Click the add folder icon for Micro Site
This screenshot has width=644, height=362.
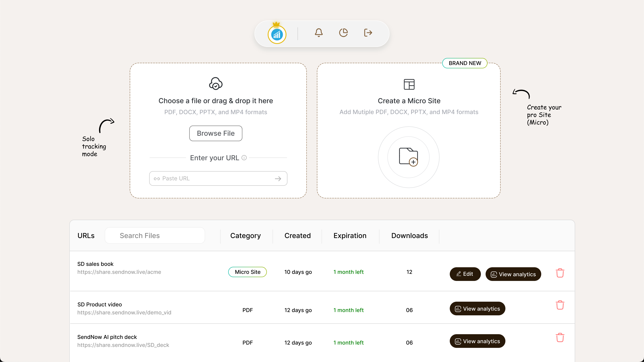[x=408, y=157]
